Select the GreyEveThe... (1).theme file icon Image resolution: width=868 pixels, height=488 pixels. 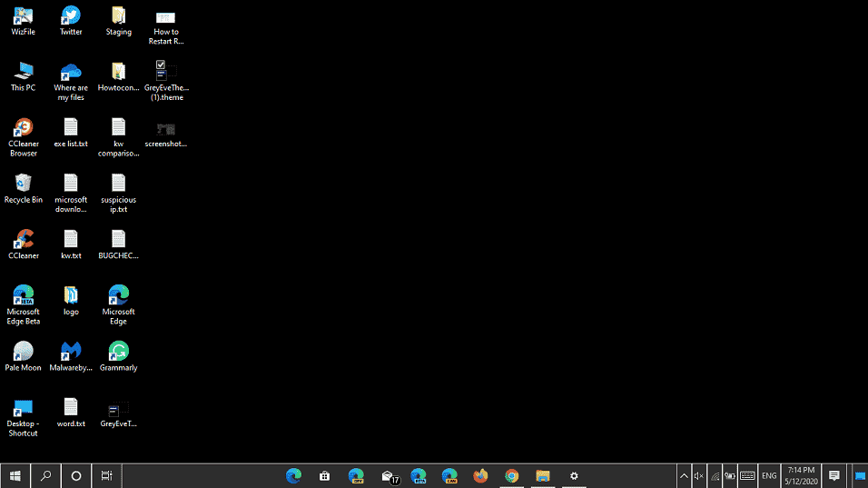(166, 83)
